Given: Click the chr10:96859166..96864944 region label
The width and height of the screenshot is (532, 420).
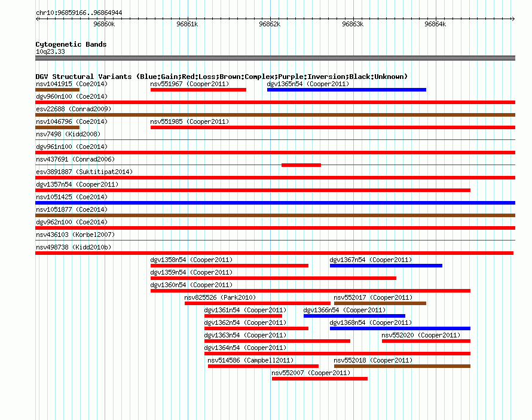Looking at the screenshot, I should [x=79, y=13].
